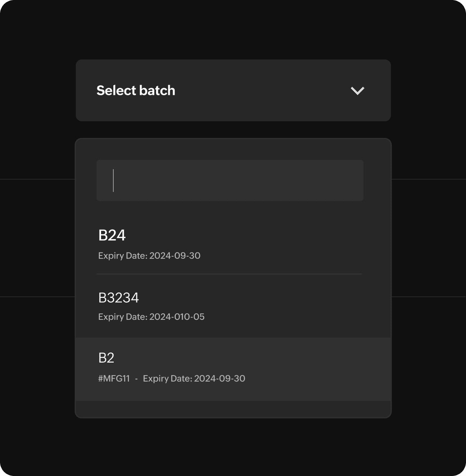Click B2's 'Expiry Date: 2024-09-30' text

pos(194,379)
